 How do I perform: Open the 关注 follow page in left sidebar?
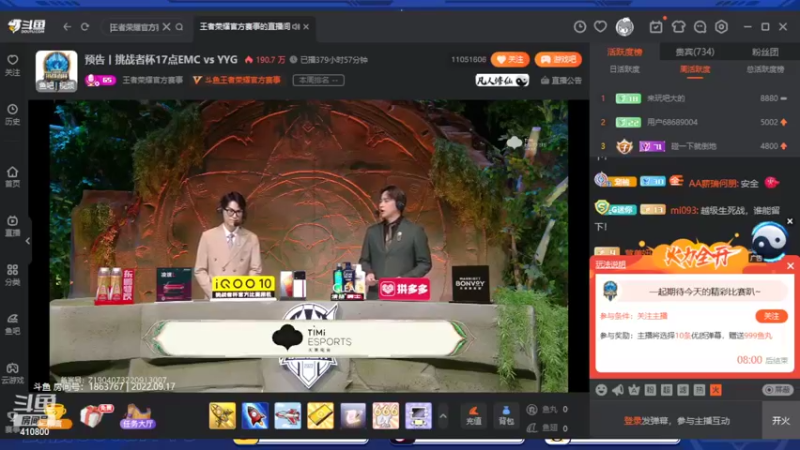[x=13, y=65]
